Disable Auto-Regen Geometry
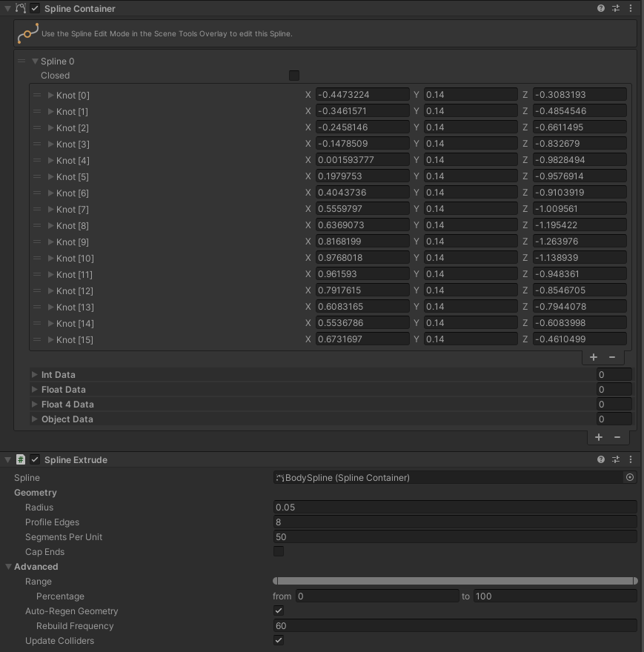This screenshot has width=644, height=652. [x=278, y=611]
